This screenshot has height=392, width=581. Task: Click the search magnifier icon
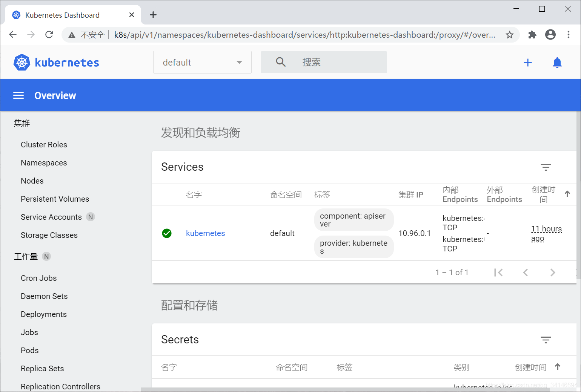(281, 62)
